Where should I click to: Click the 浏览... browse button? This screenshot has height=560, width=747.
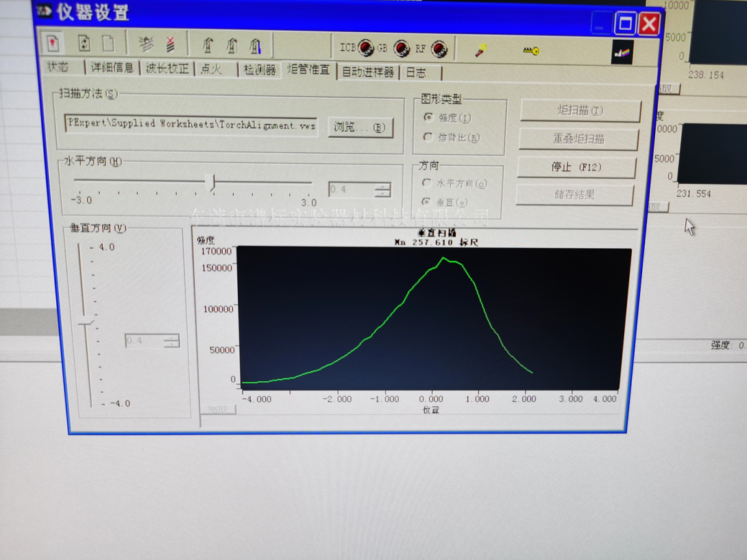360,127
